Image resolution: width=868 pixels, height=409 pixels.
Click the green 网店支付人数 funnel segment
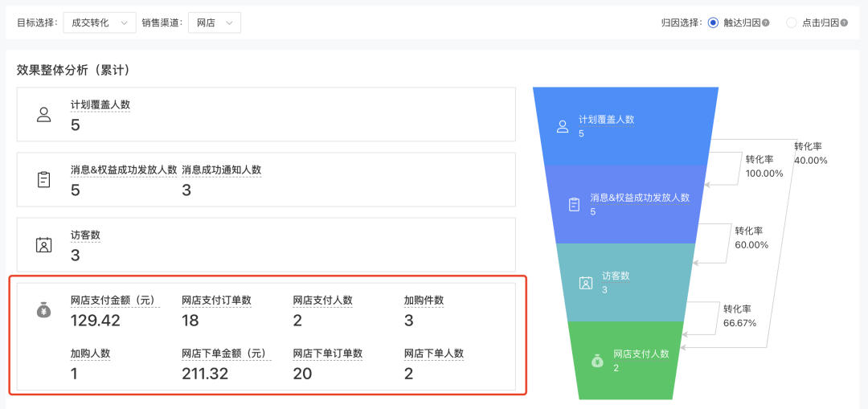point(625,360)
